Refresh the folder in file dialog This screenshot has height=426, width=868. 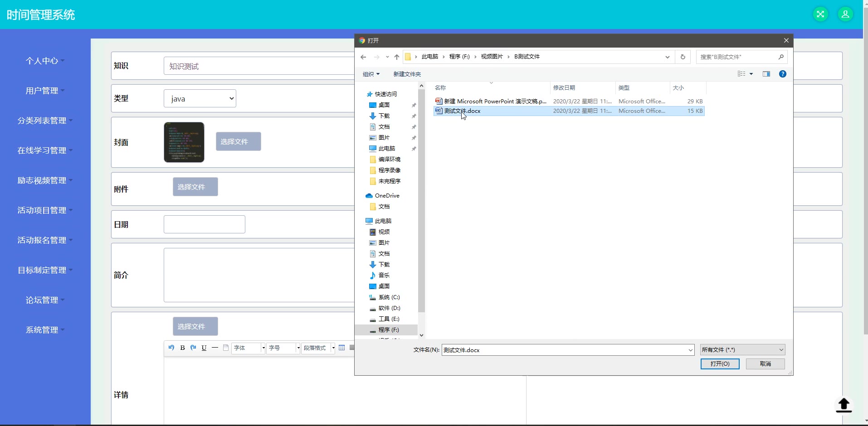(x=683, y=57)
